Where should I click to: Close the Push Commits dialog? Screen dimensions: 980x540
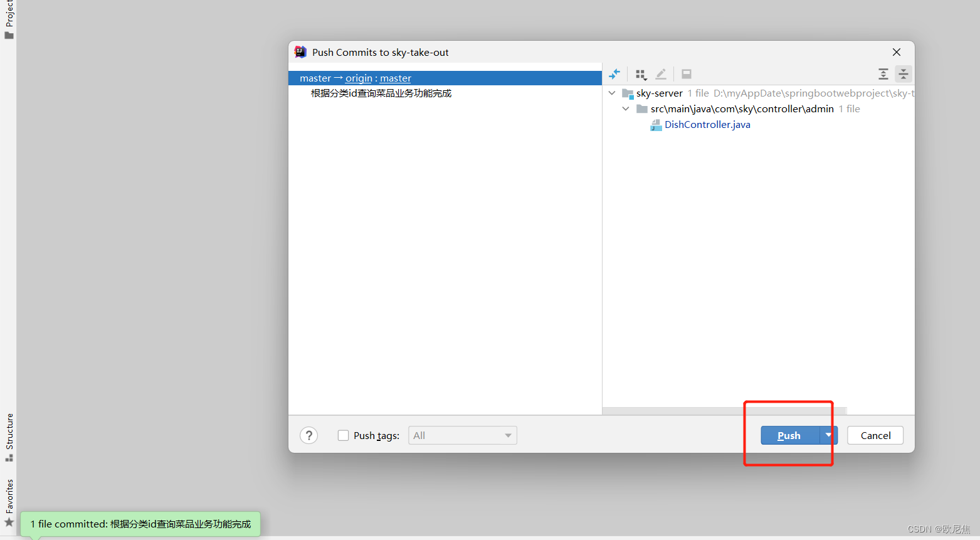click(897, 52)
